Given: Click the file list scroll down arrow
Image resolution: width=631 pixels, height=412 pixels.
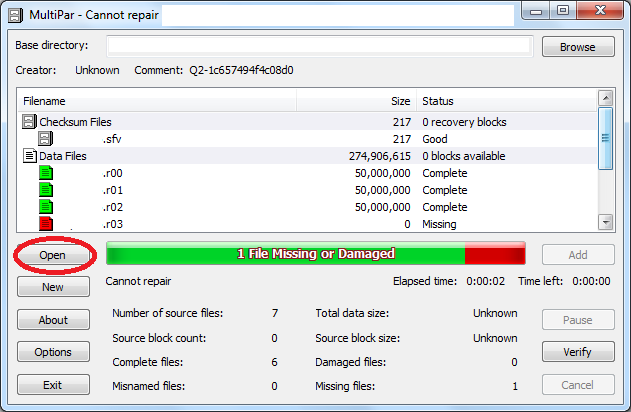Looking at the screenshot, I should (x=606, y=222).
